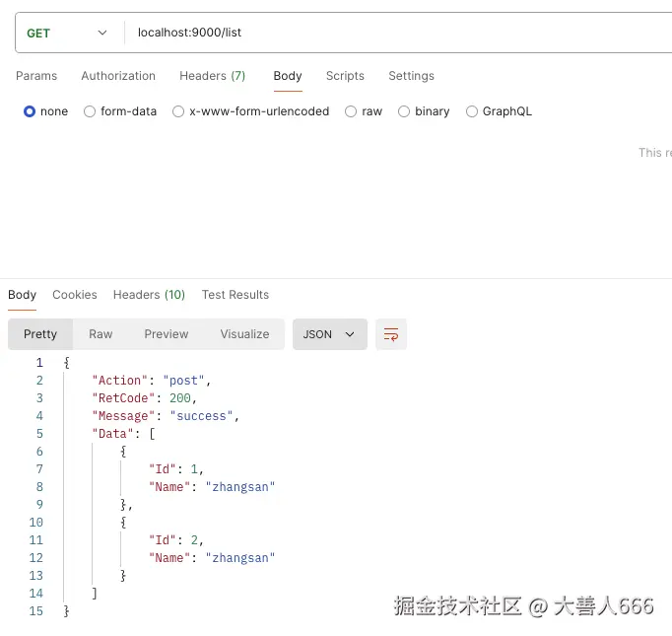Switch response view to Preview
Image resolution: width=672 pixels, height=636 pixels.
(166, 334)
